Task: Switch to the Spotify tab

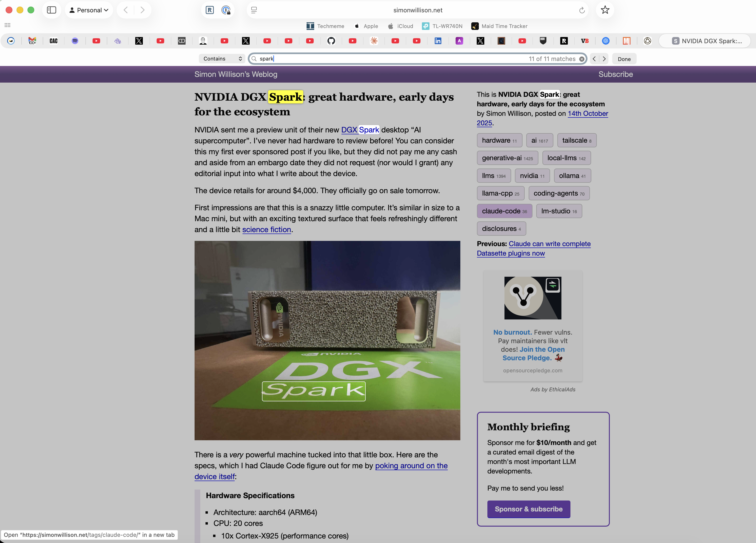Action: coord(75,41)
